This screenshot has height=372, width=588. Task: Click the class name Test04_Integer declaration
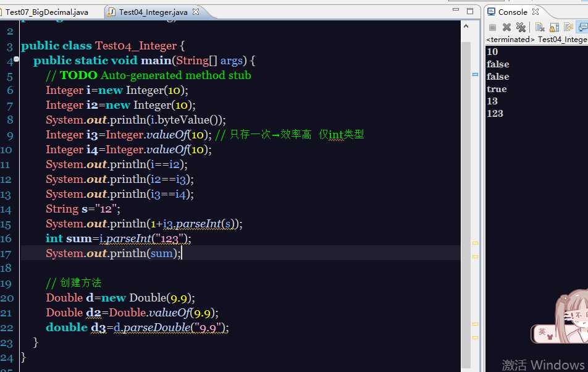(x=136, y=46)
